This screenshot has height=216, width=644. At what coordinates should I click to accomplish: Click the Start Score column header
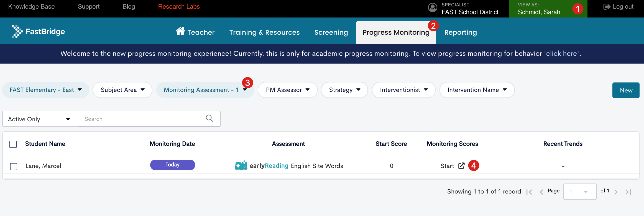click(391, 144)
